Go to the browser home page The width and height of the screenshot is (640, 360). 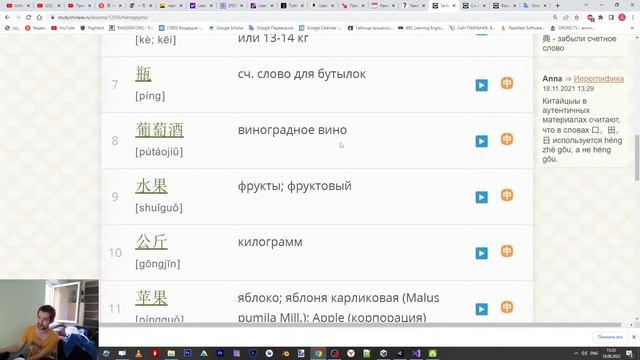pyautogui.click(x=39, y=18)
